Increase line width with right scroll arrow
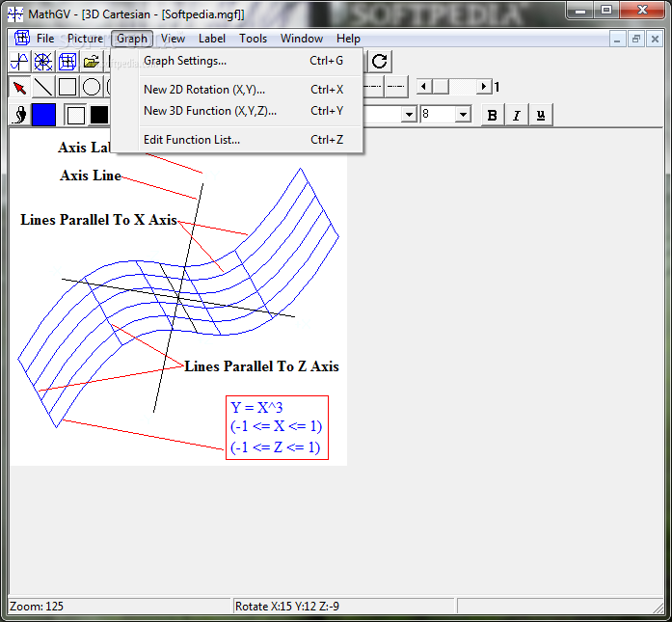 click(x=484, y=87)
